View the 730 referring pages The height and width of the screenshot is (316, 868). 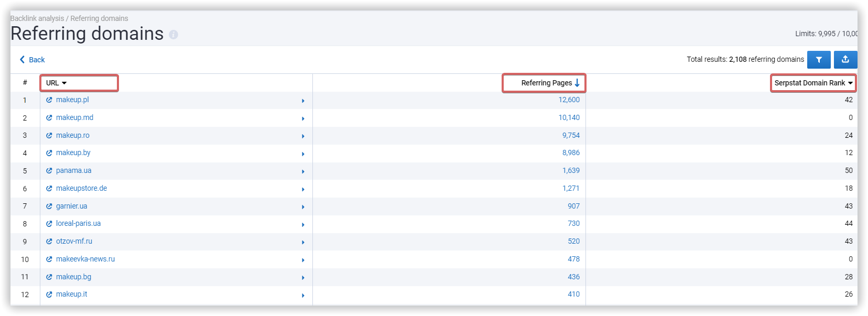574,224
